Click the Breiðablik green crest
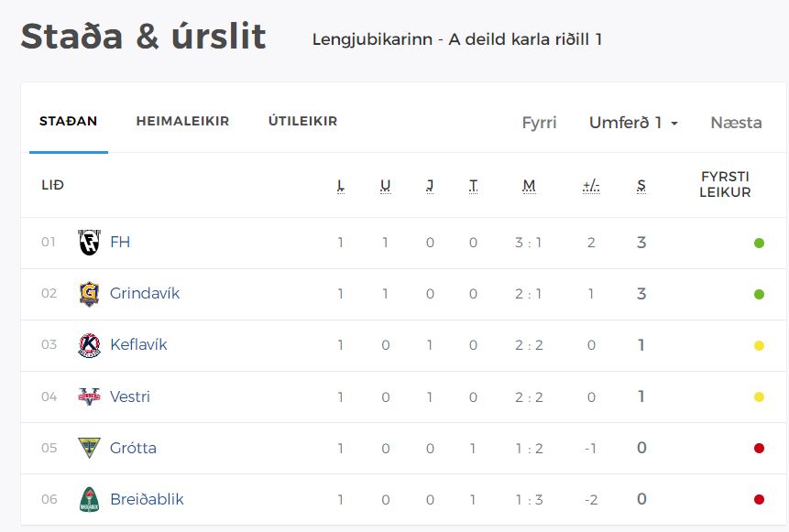 pos(89,499)
